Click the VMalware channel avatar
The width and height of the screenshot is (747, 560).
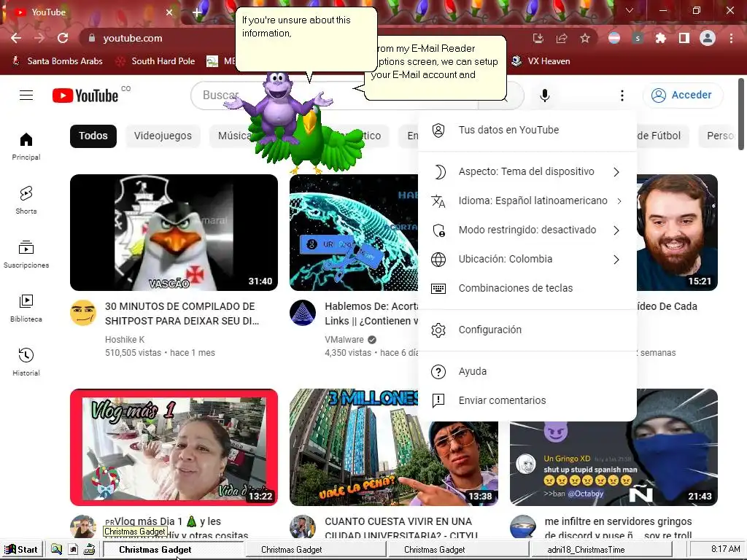coord(303,313)
